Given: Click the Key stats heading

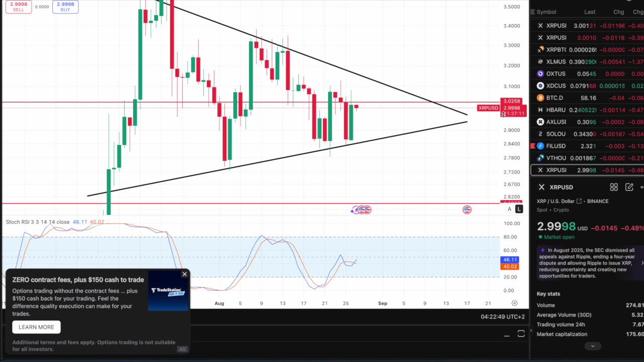Looking at the screenshot, I should [548, 294].
